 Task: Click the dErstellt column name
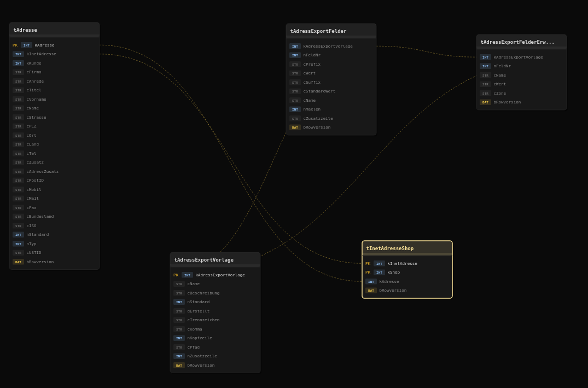199,311
